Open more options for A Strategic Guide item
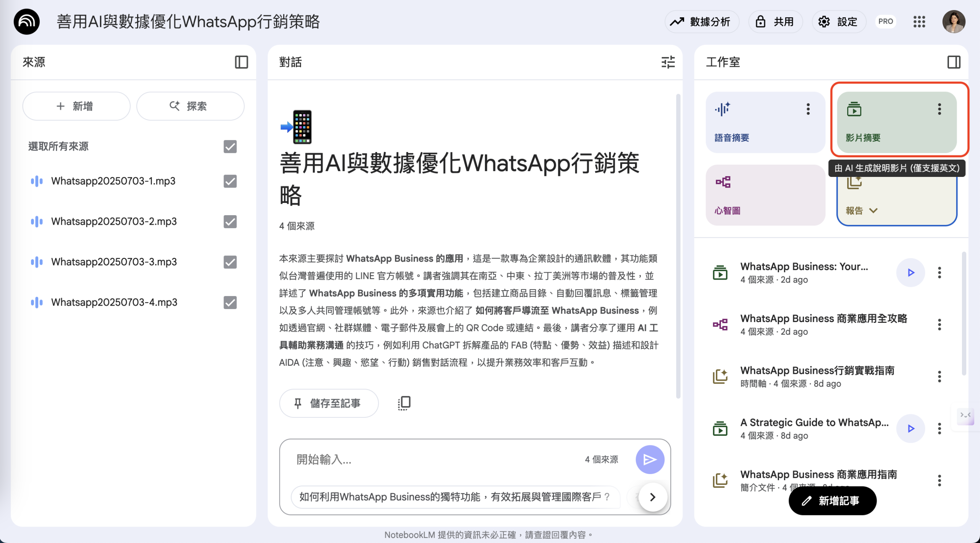This screenshot has height=543, width=980. coord(939,429)
